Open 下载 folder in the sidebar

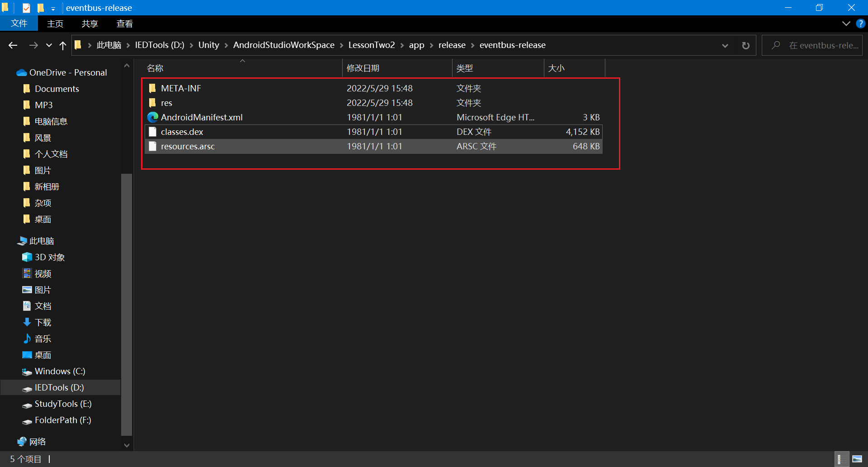pos(37,322)
